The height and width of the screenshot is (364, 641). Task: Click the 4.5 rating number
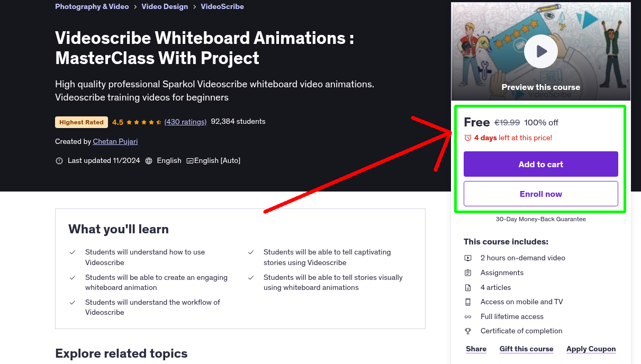click(118, 122)
